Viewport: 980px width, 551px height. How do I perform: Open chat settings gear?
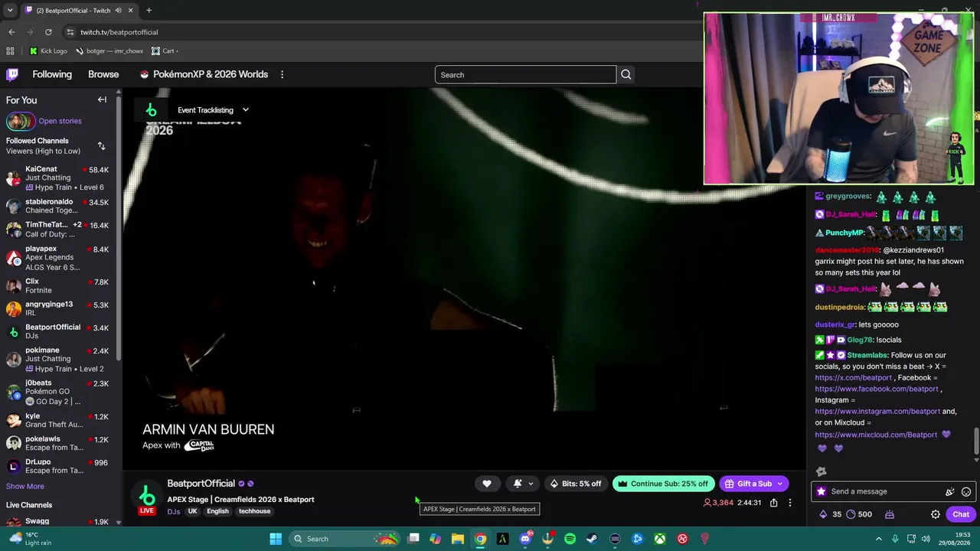(x=936, y=514)
